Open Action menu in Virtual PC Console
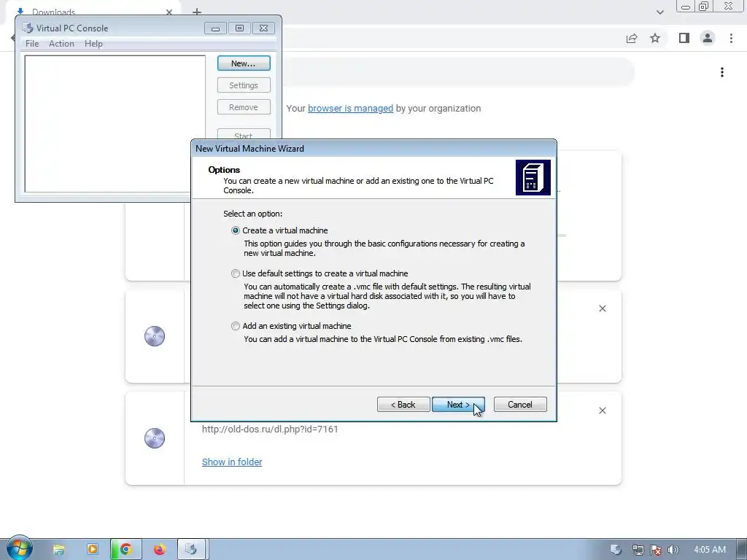The image size is (747, 560). click(x=61, y=43)
